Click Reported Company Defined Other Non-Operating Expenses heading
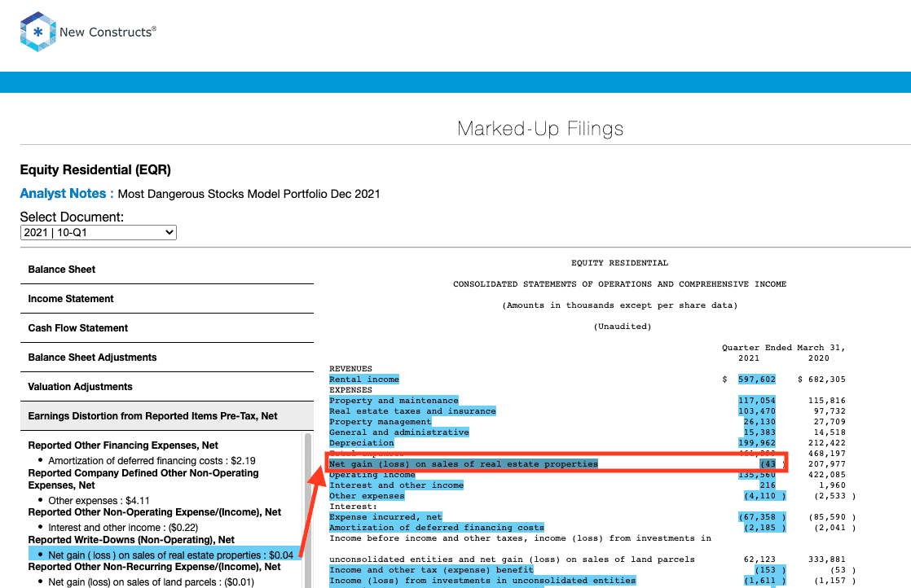Image resolution: width=911 pixels, height=588 pixels. click(x=143, y=479)
